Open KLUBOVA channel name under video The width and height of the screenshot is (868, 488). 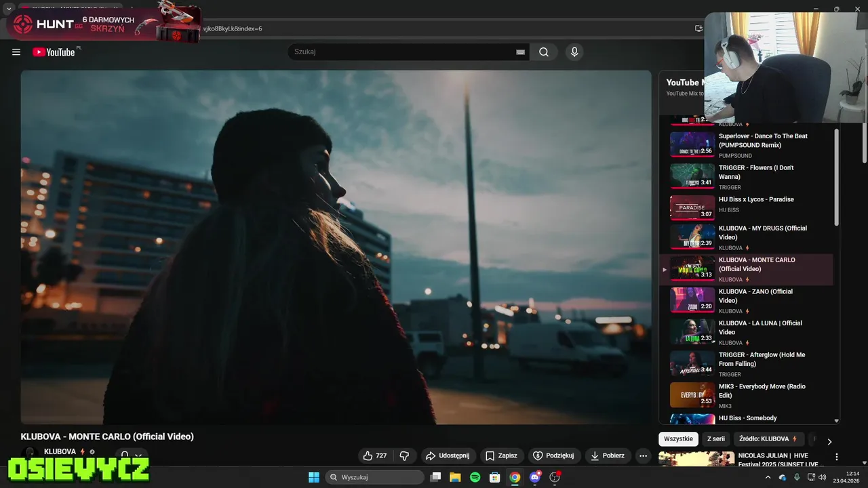pyautogui.click(x=60, y=451)
